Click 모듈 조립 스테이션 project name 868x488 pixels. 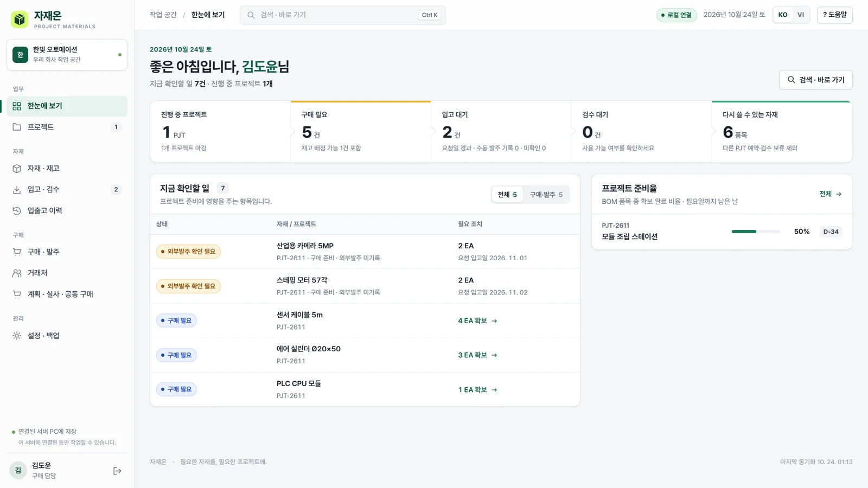pos(629,237)
